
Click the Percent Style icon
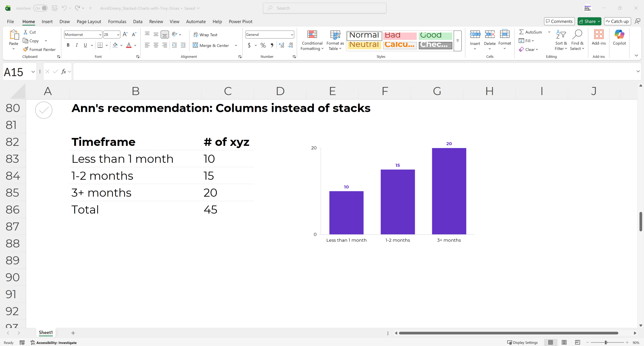click(x=263, y=45)
